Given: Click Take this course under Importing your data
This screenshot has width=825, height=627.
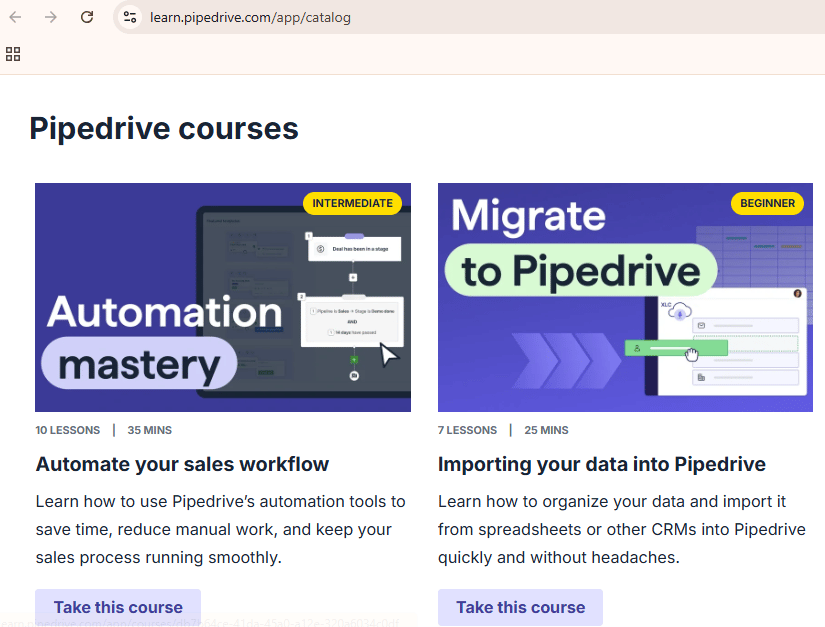Looking at the screenshot, I should point(520,607).
